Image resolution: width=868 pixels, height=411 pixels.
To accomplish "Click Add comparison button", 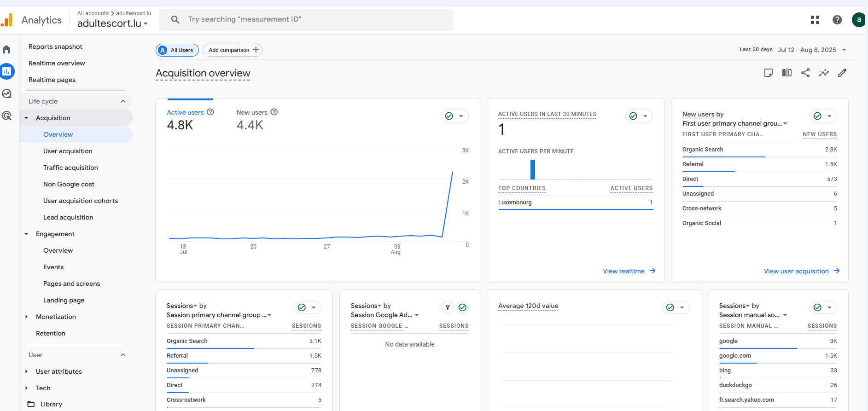I will pos(233,50).
